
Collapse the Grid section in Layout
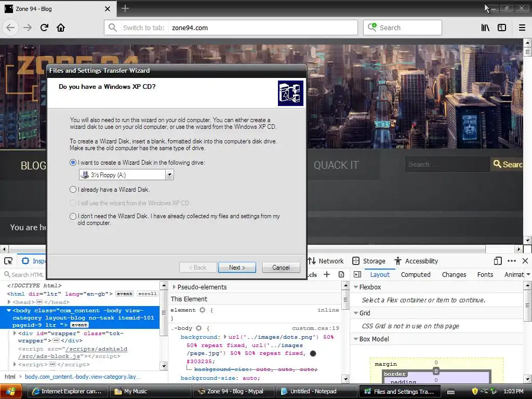355,313
